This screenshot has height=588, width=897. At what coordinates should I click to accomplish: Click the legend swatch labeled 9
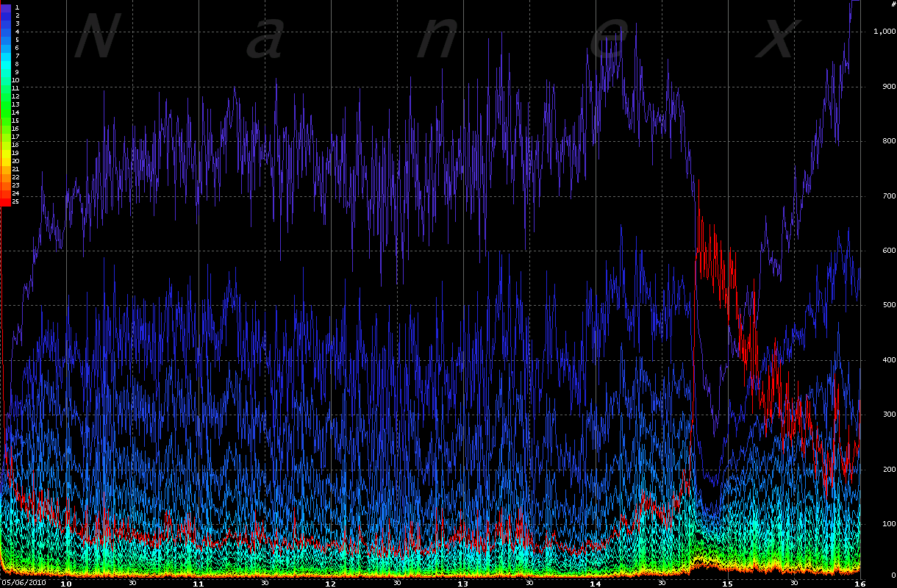pyautogui.click(x=5, y=71)
